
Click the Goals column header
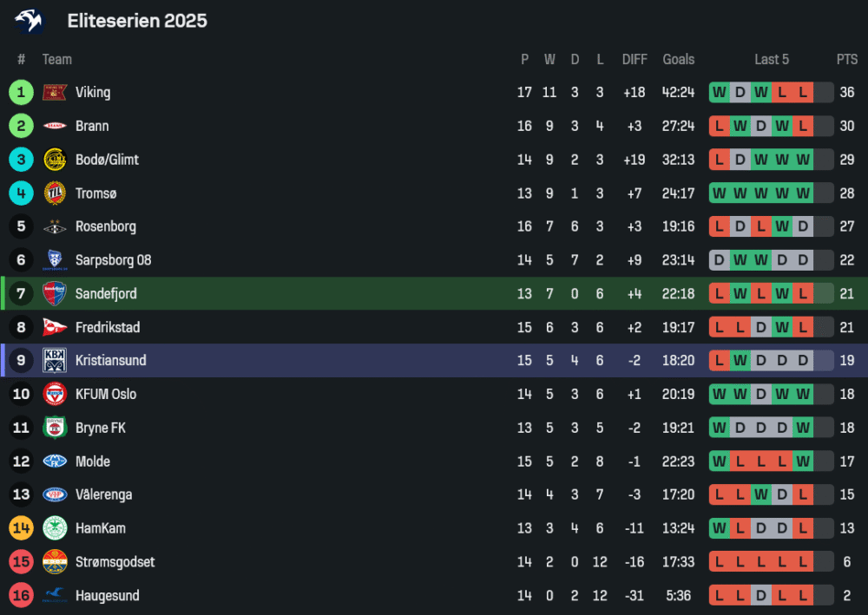pos(678,59)
